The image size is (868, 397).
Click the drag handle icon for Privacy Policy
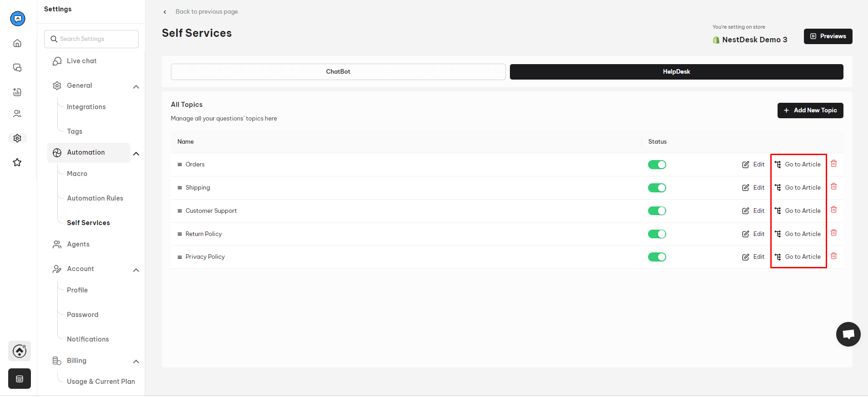(180, 257)
